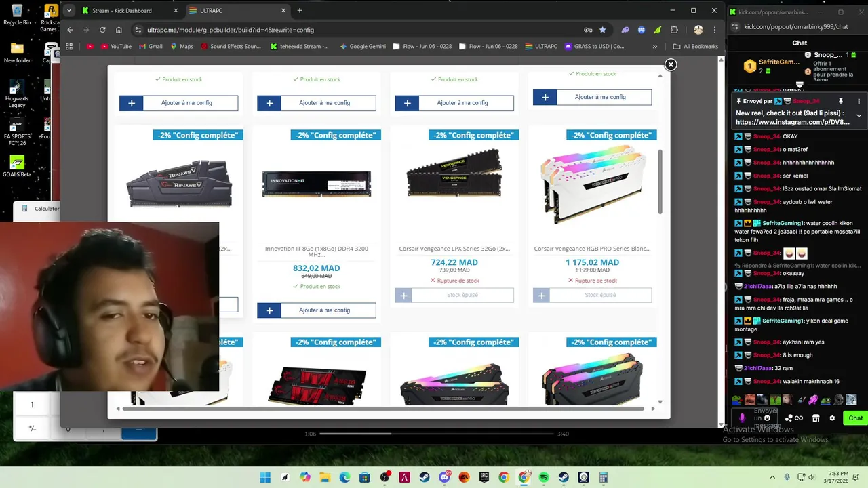Click Ajouter à ma config in top first column
This screenshot has height=488, width=868.
coord(178,103)
